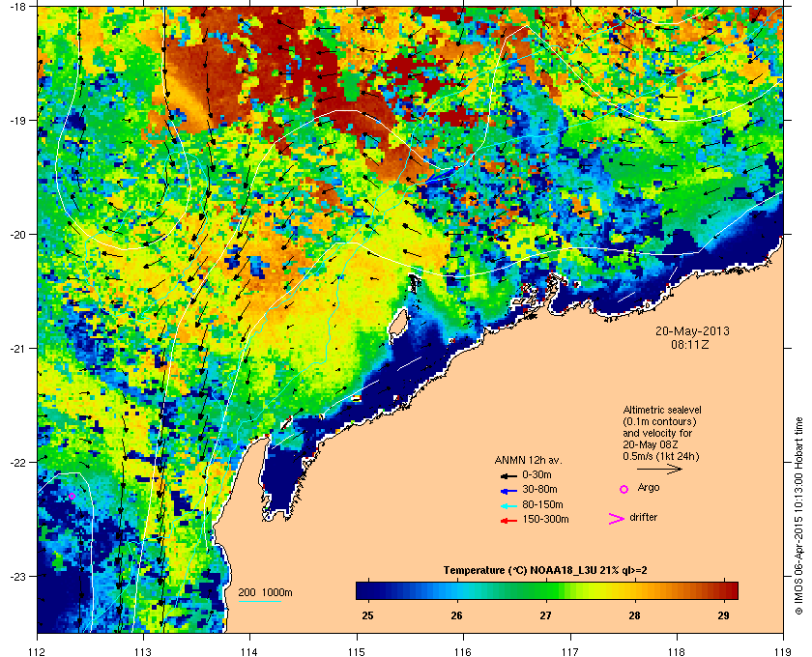Click the magenta drifter legend symbol
This screenshot has width=812, height=657.
(617, 519)
